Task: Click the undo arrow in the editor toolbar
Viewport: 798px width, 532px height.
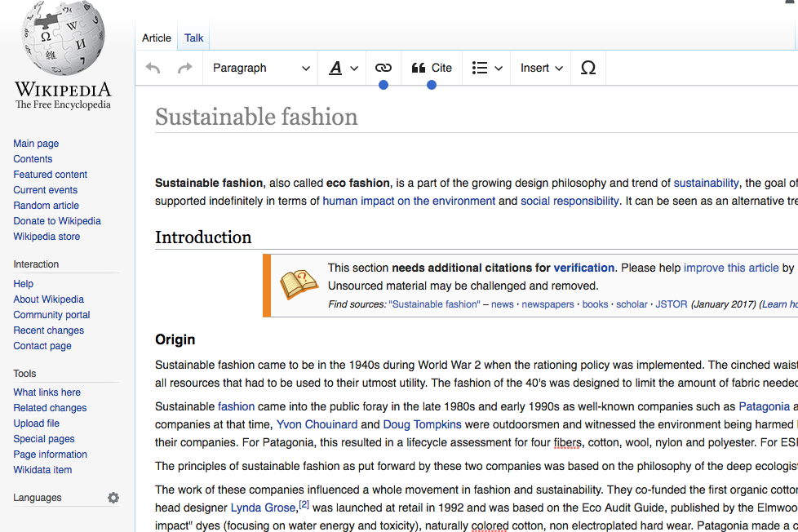Action: [153, 69]
